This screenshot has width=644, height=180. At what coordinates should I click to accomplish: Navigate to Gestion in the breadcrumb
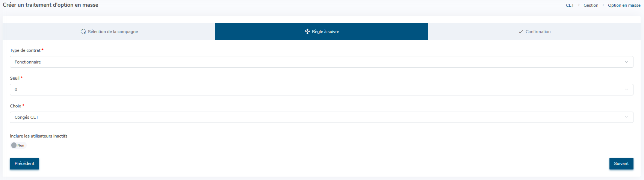[x=591, y=5]
